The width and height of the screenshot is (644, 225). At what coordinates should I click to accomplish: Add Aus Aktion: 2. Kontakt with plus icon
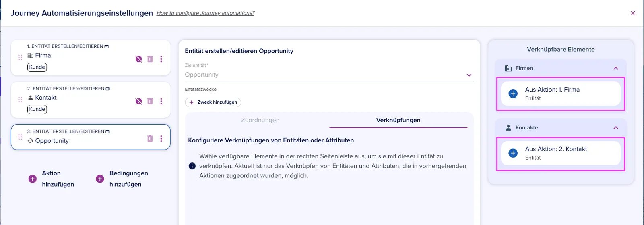coord(513,153)
